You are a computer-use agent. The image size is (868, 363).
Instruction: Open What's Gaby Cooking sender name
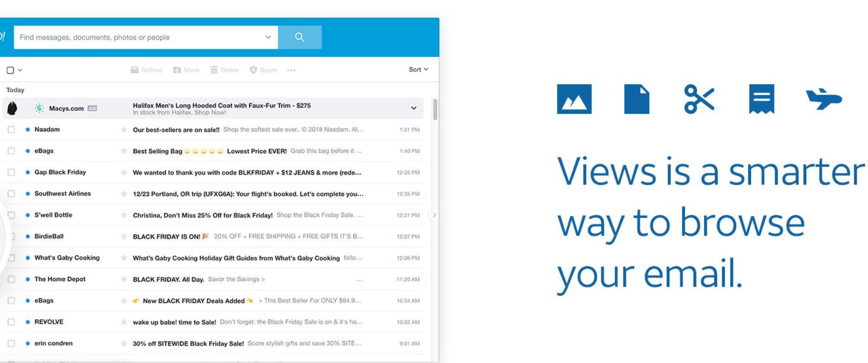click(67, 258)
